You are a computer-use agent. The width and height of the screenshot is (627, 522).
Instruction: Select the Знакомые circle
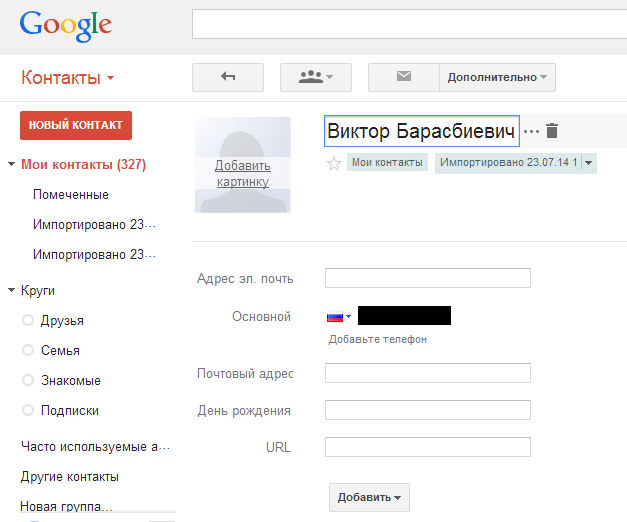pos(28,380)
